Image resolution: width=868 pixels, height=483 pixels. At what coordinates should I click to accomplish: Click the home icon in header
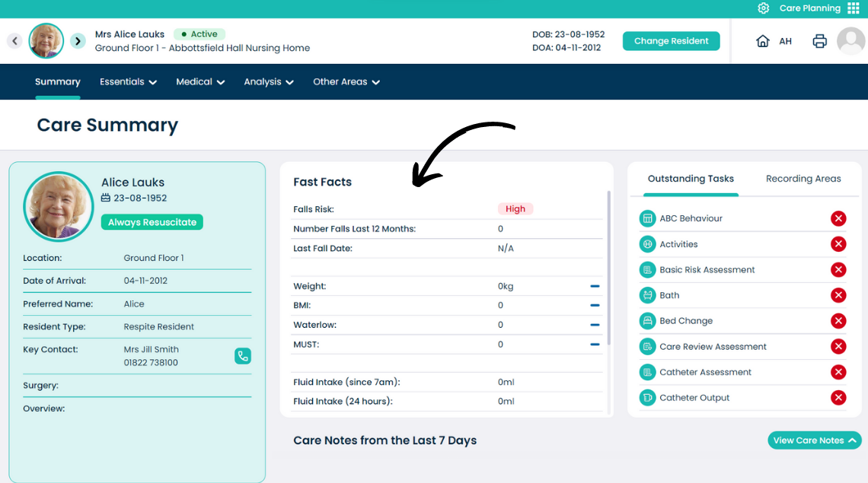click(763, 41)
